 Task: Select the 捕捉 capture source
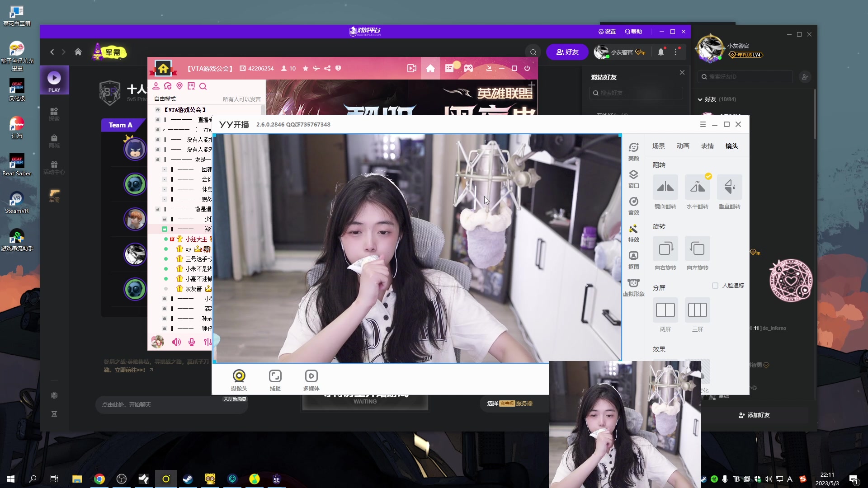275,380
